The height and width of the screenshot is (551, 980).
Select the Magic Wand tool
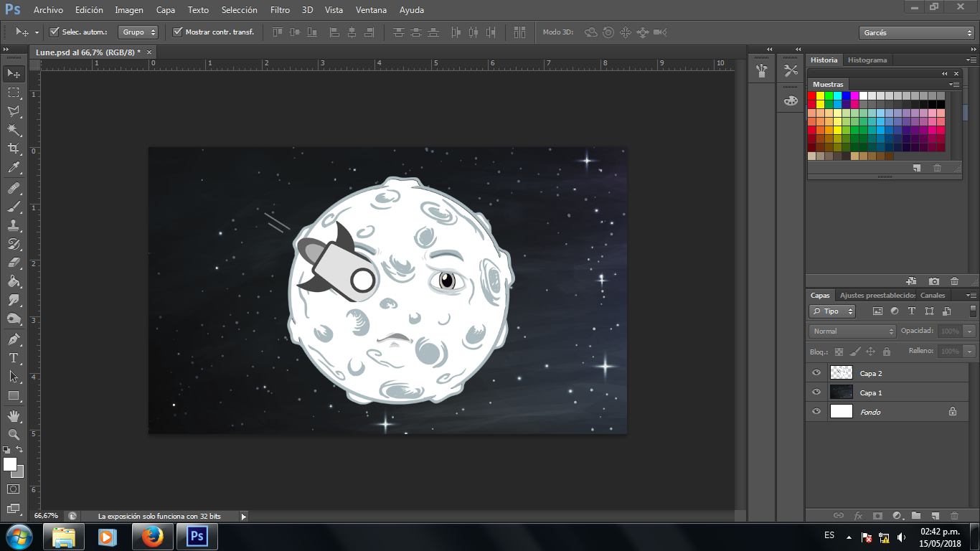(x=14, y=130)
